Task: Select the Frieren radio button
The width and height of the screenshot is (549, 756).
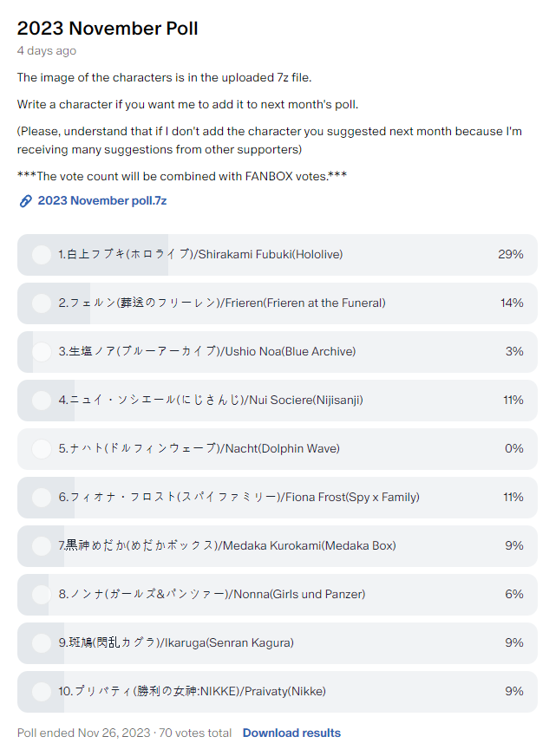Action: tap(41, 303)
